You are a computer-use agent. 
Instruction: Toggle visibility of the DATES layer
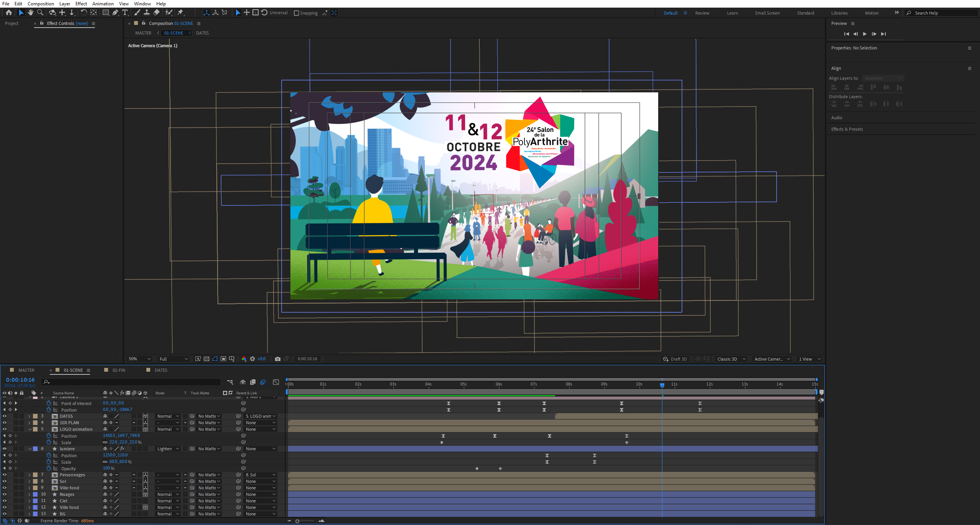(5, 416)
